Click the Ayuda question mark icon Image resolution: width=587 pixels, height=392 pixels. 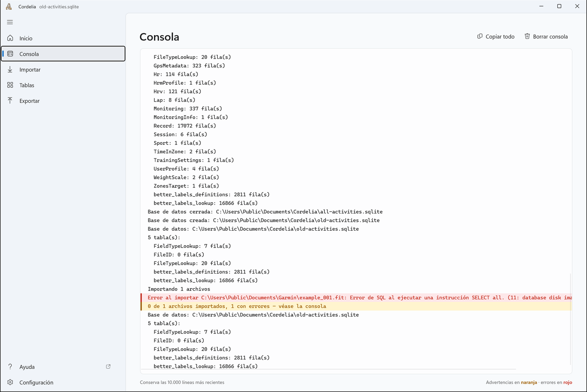pyautogui.click(x=10, y=367)
